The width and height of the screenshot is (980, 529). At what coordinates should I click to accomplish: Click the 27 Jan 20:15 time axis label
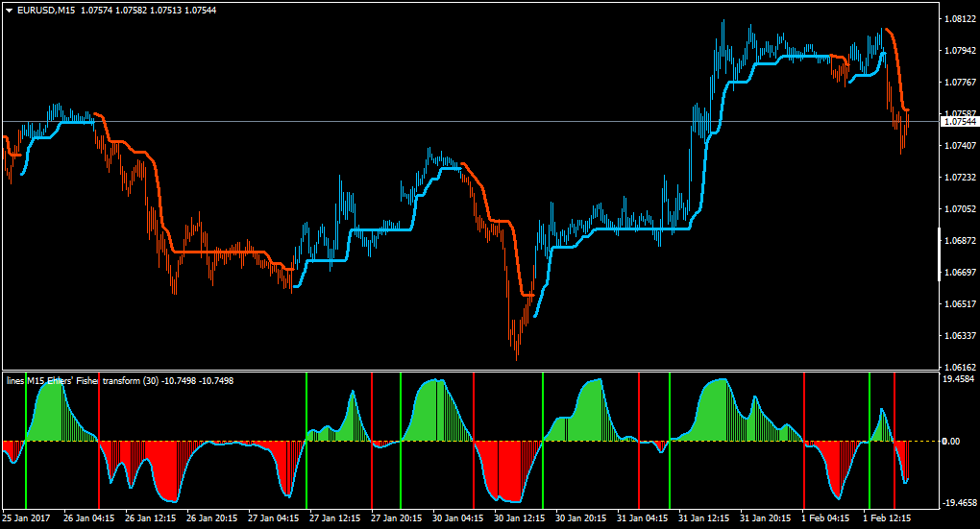(396, 518)
